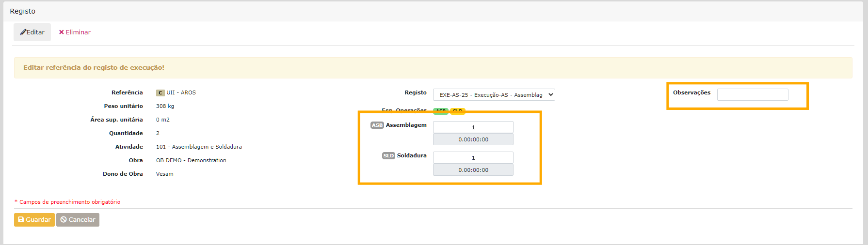This screenshot has height=245, width=868.
Task: Click the grey SLD badge beside Soldadura
Action: coord(388,156)
